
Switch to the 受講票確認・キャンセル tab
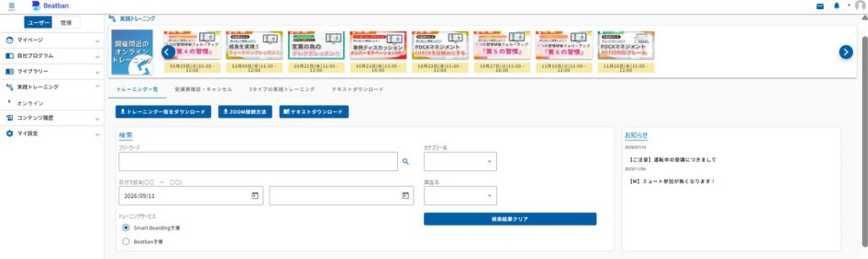(x=203, y=89)
